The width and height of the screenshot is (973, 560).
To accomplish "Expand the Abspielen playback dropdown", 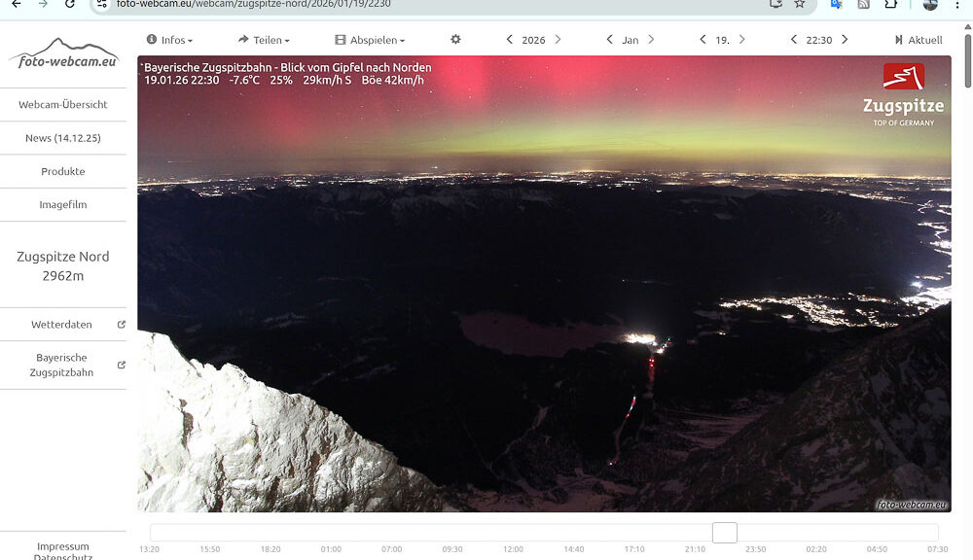I will point(370,40).
